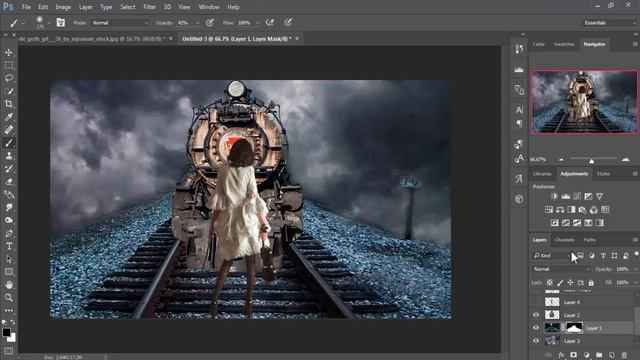Switch to the Styles tab
Screen dimensions: 640x360
point(603,174)
